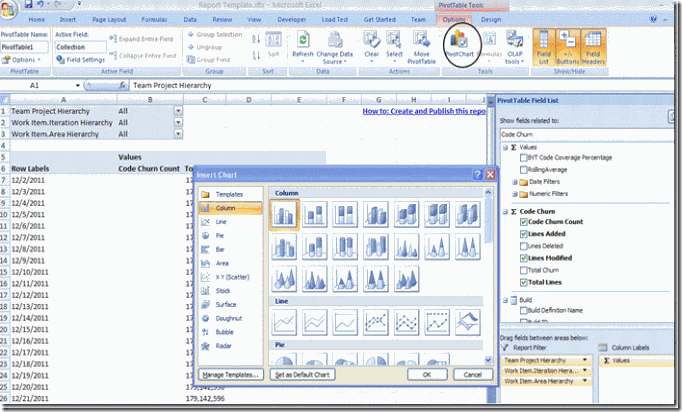The image size is (682, 412).
Task: Open Work Item.Iteration Hierarchy filter dropdown
Action: [178, 122]
